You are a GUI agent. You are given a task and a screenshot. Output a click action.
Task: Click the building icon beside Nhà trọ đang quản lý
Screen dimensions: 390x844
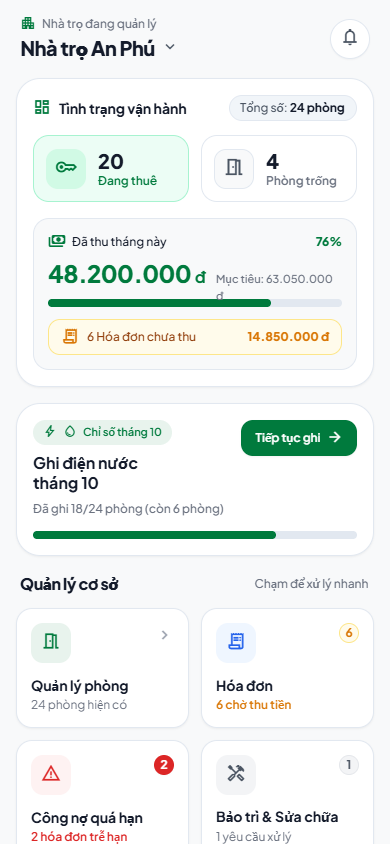pos(27,23)
